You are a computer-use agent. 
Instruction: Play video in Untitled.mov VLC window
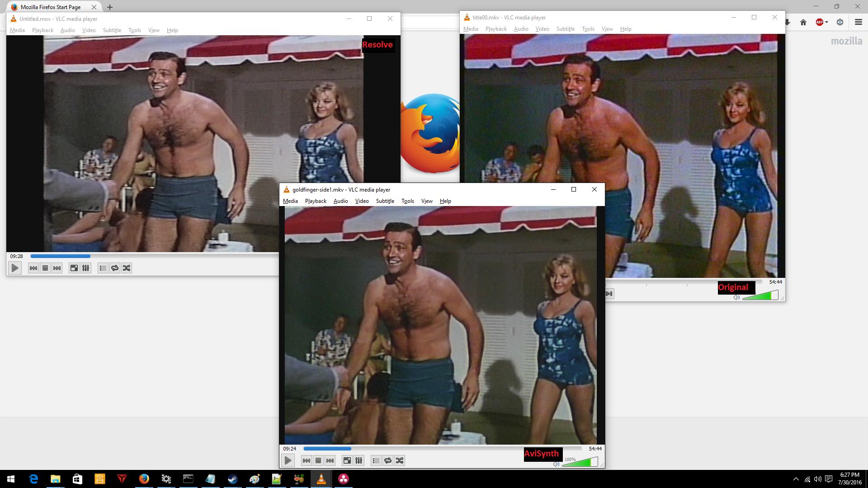14,268
